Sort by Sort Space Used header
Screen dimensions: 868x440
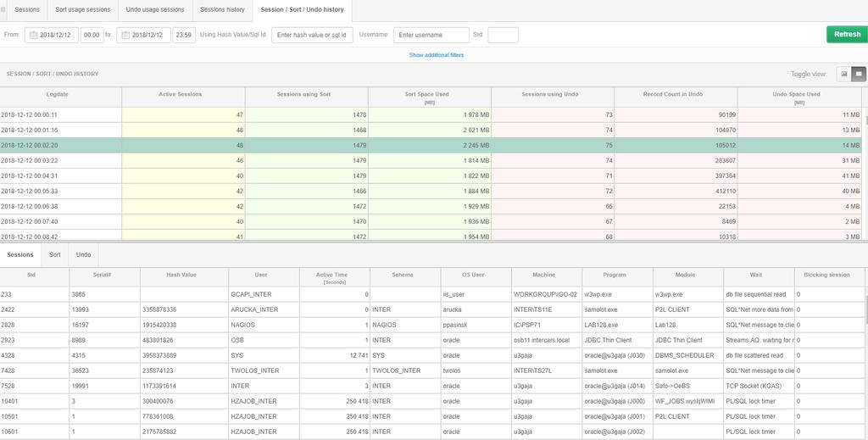(x=430, y=97)
